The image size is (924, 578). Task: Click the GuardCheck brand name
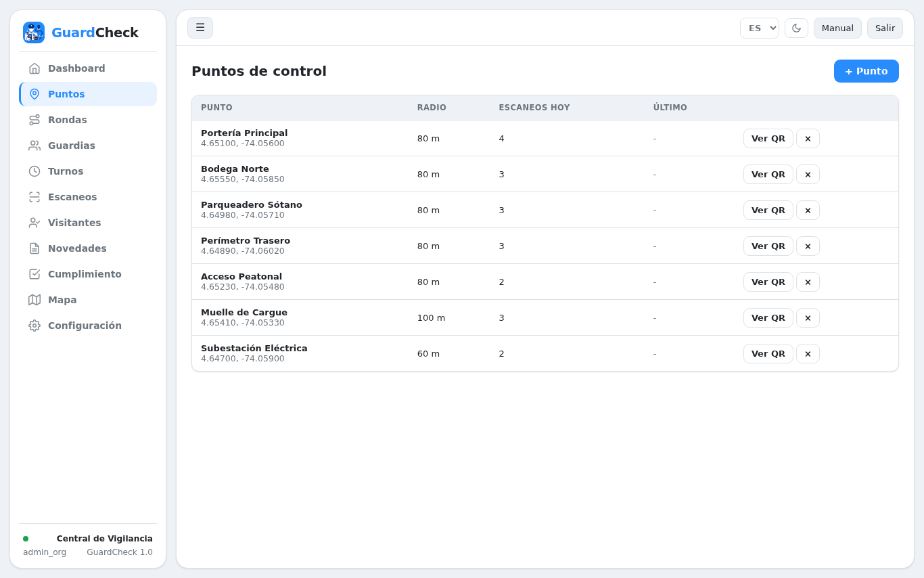95,32
